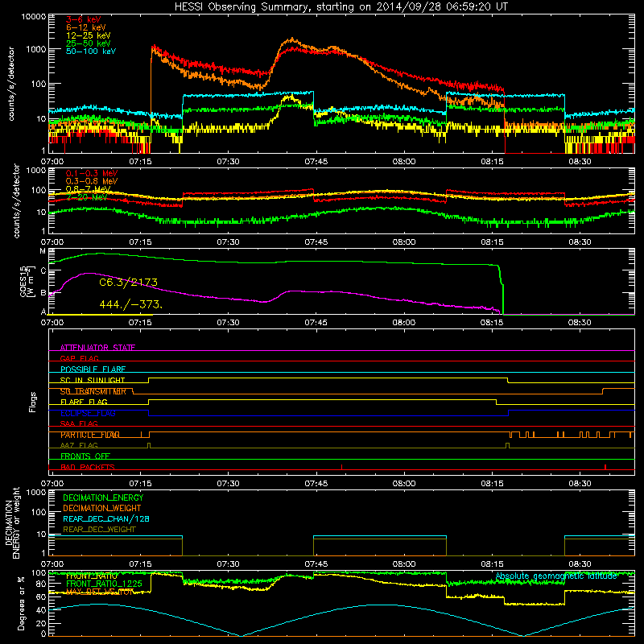The height and width of the screenshot is (644, 644).
Task: Select the green 25-50 keV legend label
Action: 89,43
